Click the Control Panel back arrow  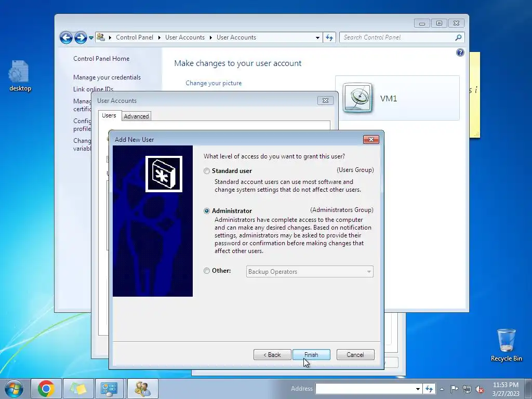click(x=66, y=37)
